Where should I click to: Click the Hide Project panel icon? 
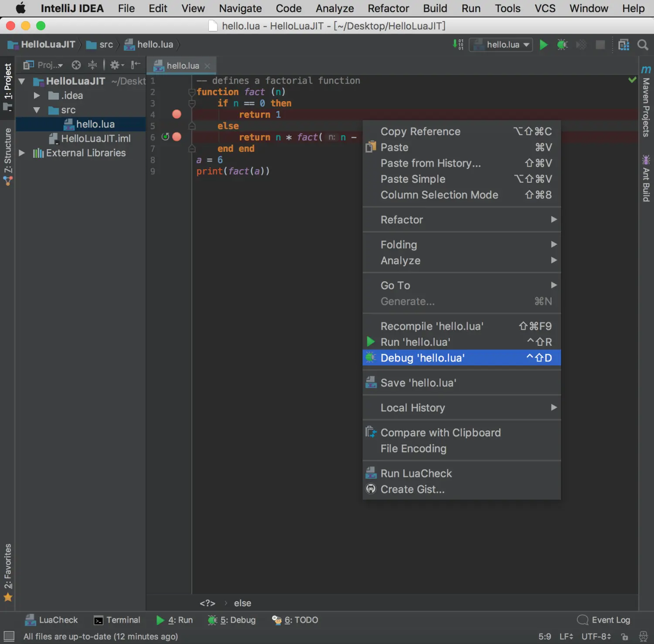tap(136, 65)
